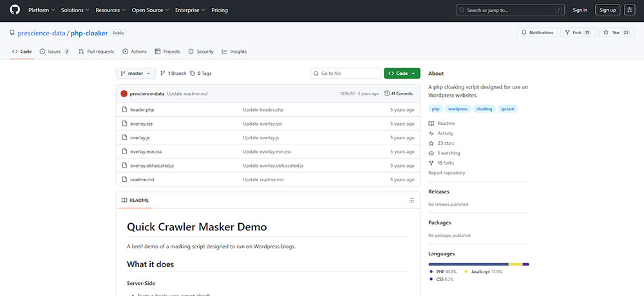Switch to the Actions tab
Screen dimensions: 644x296
[135, 52]
